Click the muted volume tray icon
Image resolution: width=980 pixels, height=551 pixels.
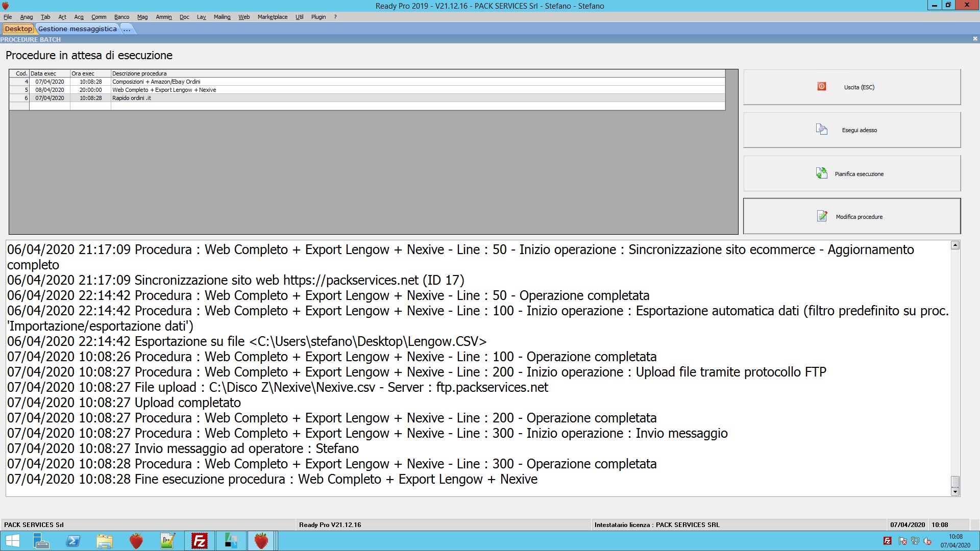pos(927,541)
